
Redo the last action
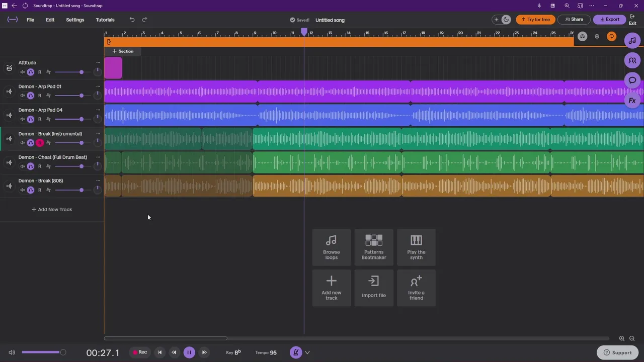[x=144, y=20]
